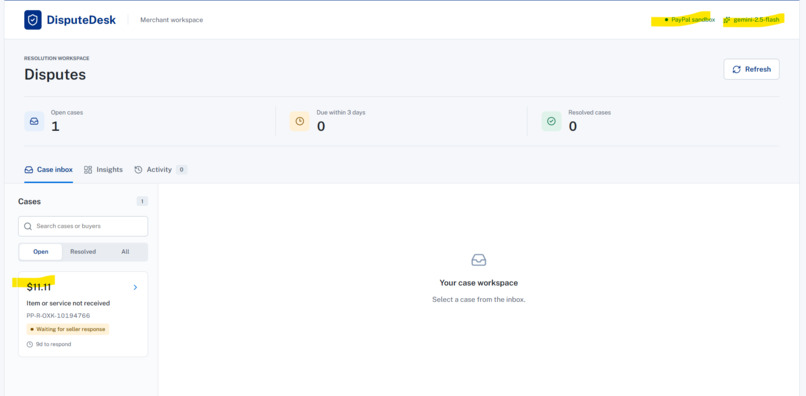Click the Resolution Workspace label above Disputes
The image size is (806, 396).
point(57,59)
